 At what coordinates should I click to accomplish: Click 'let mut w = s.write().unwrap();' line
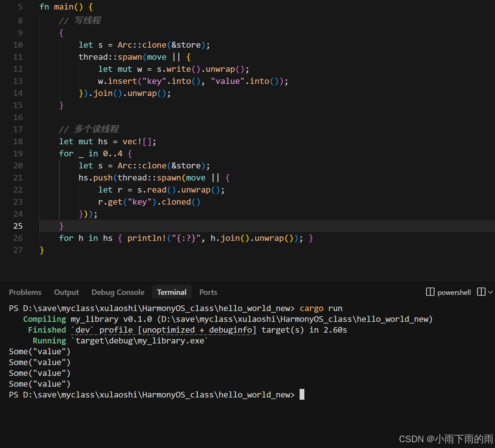click(174, 69)
